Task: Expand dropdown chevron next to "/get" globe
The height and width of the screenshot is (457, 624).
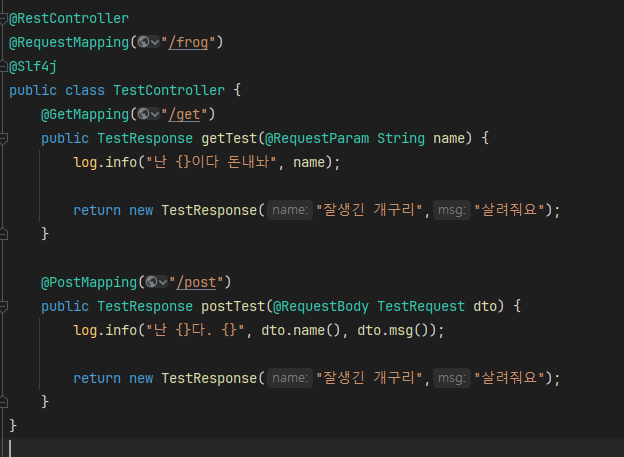Action: pyautogui.click(x=155, y=114)
